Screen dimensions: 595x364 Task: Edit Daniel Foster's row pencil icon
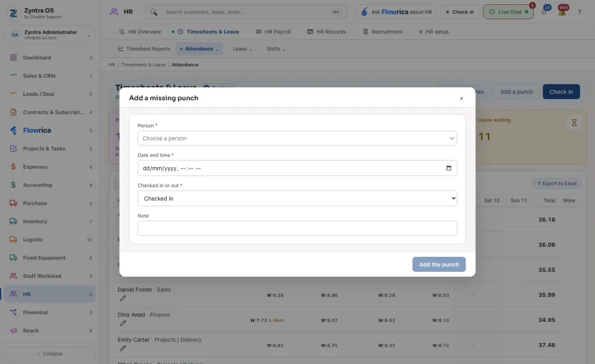123,298
